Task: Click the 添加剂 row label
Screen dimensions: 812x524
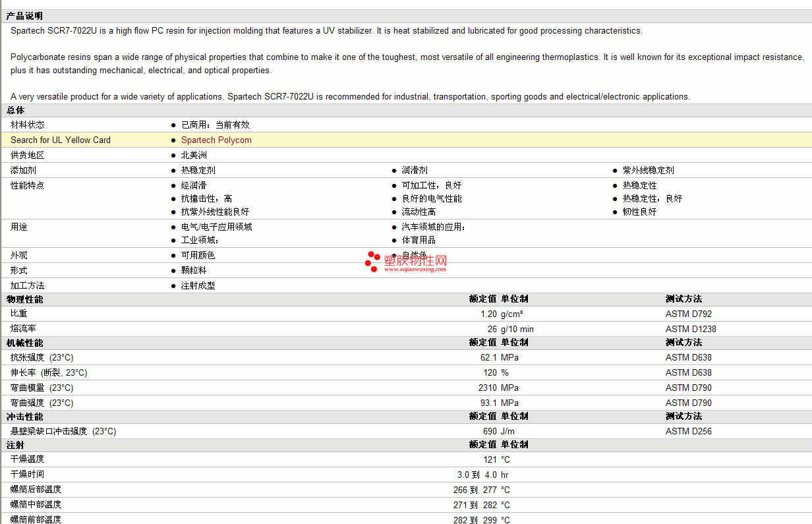Action: click(x=23, y=170)
